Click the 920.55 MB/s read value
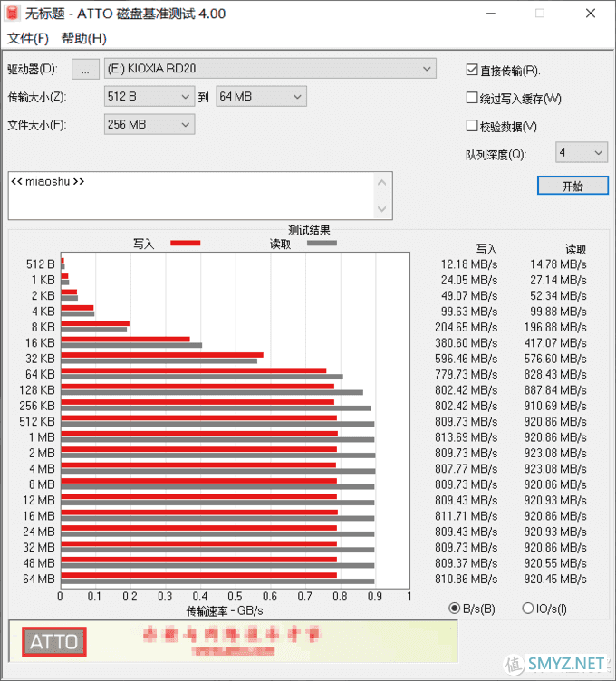The image size is (616, 681). [555, 563]
